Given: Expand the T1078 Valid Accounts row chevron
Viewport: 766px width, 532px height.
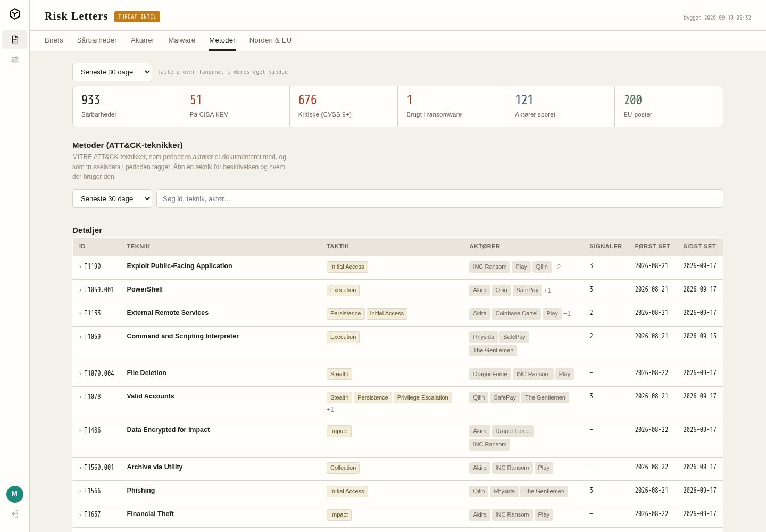Looking at the screenshot, I should [x=80, y=397].
